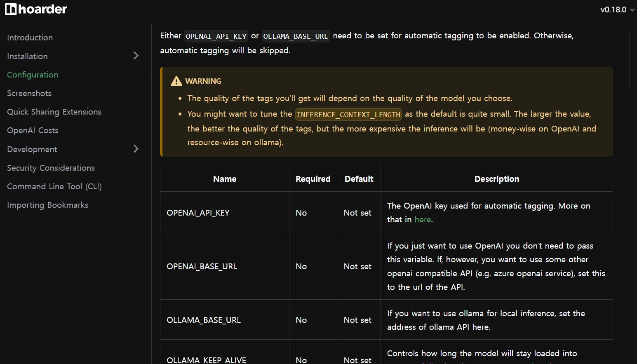Follow the 'here' link for OpenAI key
The width and height of the screenshot is (637, 364).
pos(423,219)
